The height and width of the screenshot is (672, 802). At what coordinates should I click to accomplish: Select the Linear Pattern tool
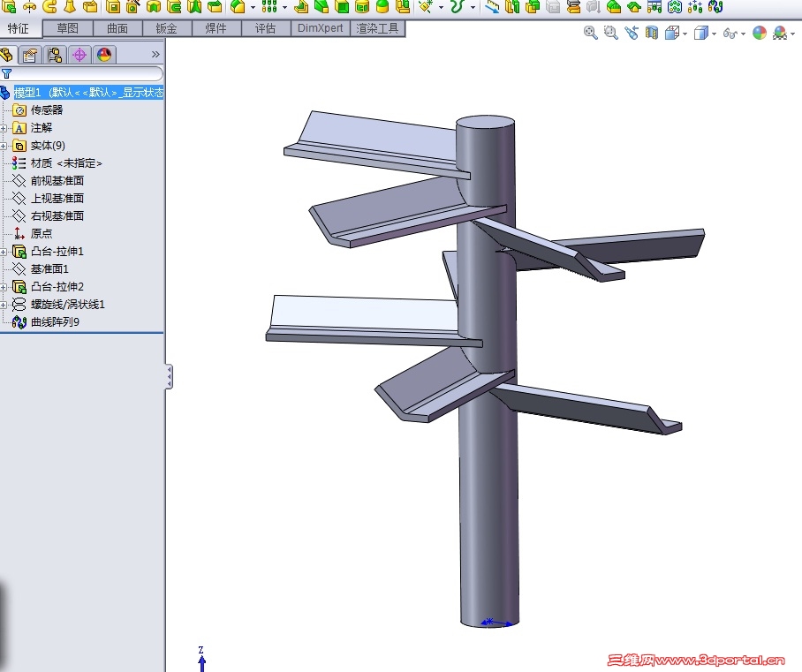coord(269,7)
